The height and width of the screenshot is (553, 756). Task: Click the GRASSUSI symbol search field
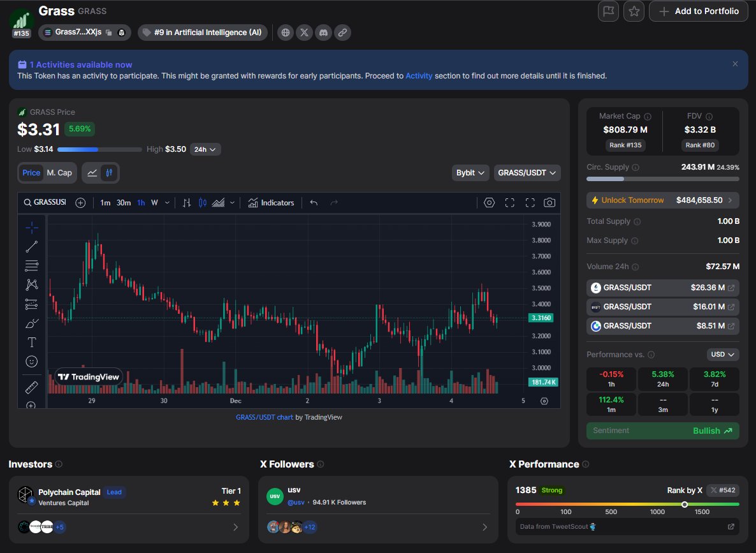tap(45, 203)
